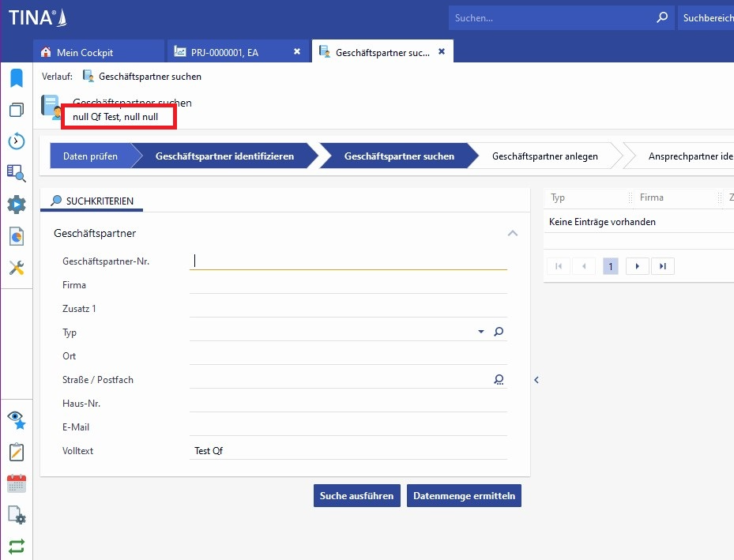
Task: Click the Suche ausführen button
Action: click(x=357, y=496)
